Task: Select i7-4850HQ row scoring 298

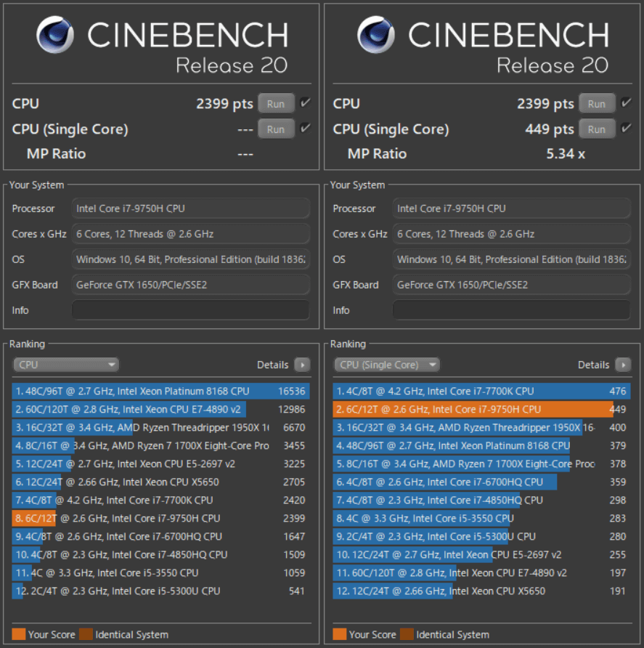Action: tap(481, 501)
